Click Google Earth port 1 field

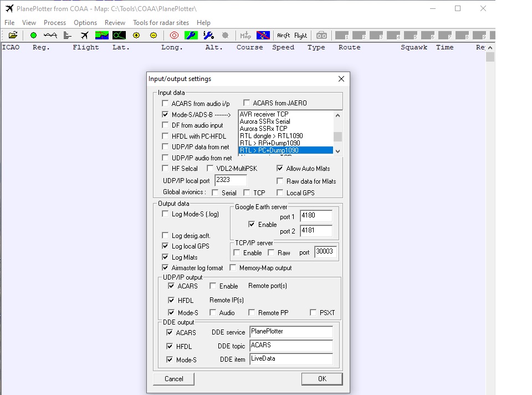coord(316,215)
